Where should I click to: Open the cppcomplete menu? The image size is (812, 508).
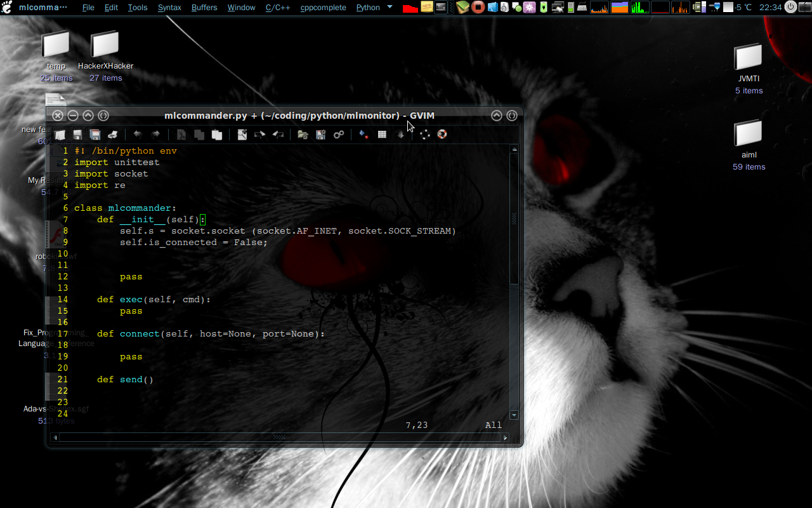pyautogui.click(x=324, y=8)
